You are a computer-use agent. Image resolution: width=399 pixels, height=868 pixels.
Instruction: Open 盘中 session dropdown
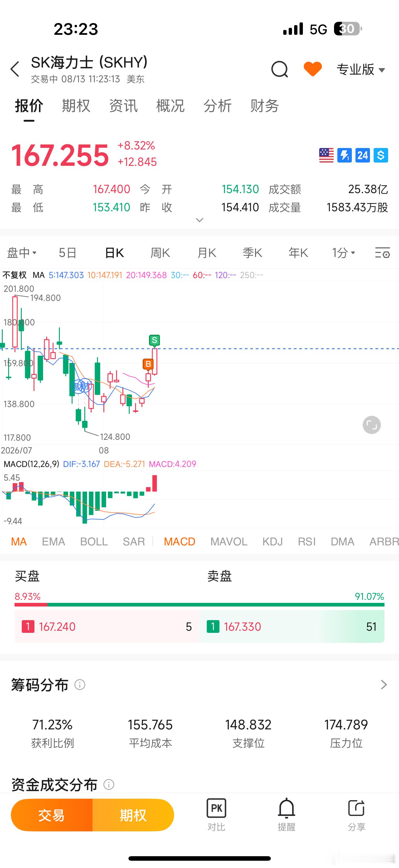pos(22,252)
